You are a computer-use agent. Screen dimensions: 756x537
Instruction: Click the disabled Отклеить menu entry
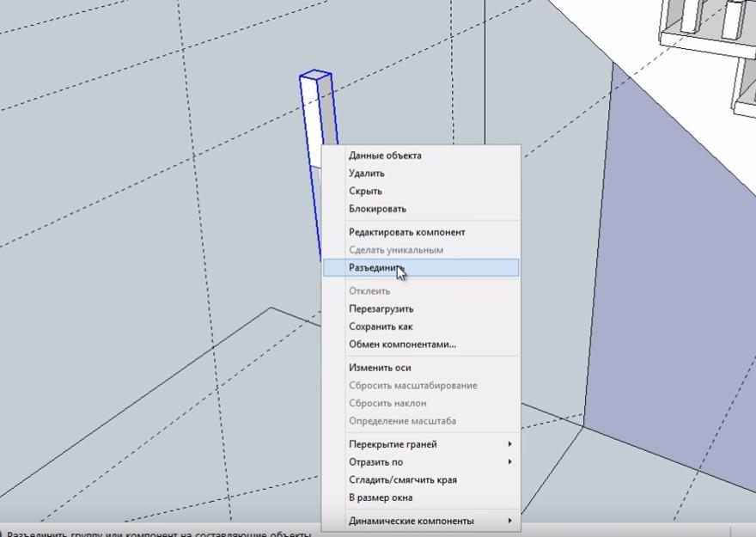point(369,291)
